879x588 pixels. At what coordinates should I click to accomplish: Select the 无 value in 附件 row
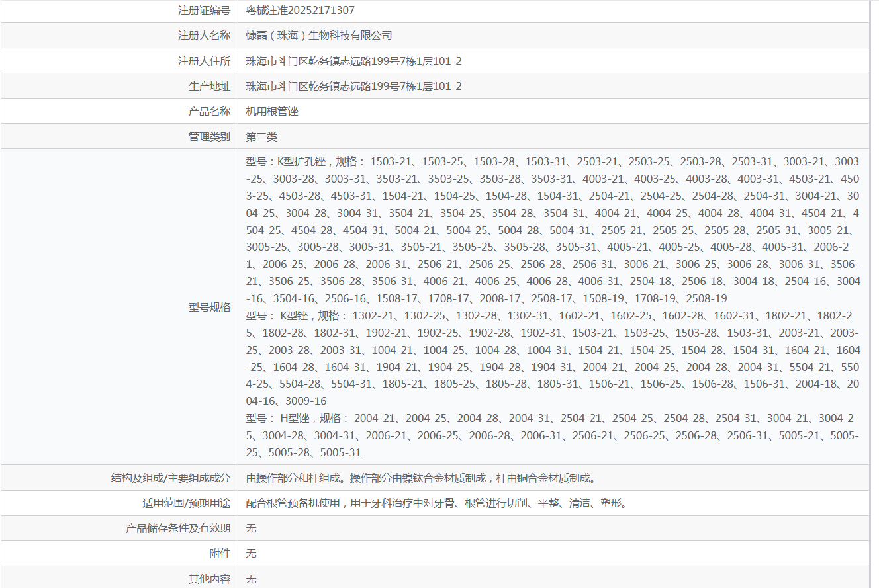[251, 553]
